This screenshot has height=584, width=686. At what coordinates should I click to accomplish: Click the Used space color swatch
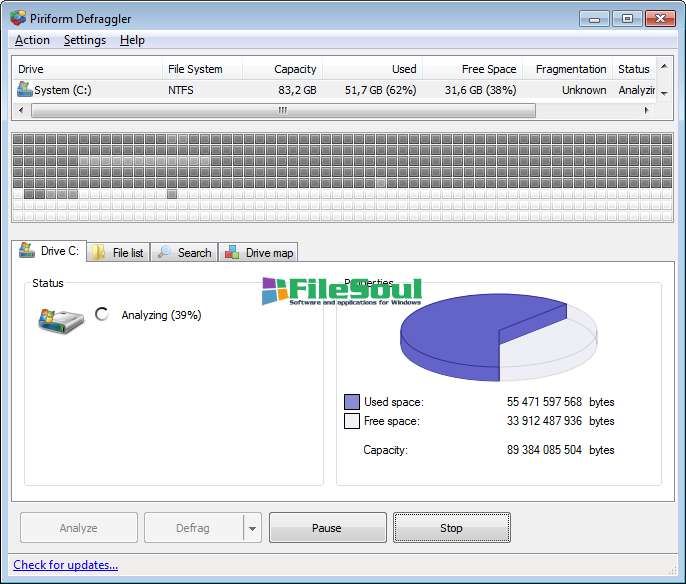point(351,402)
